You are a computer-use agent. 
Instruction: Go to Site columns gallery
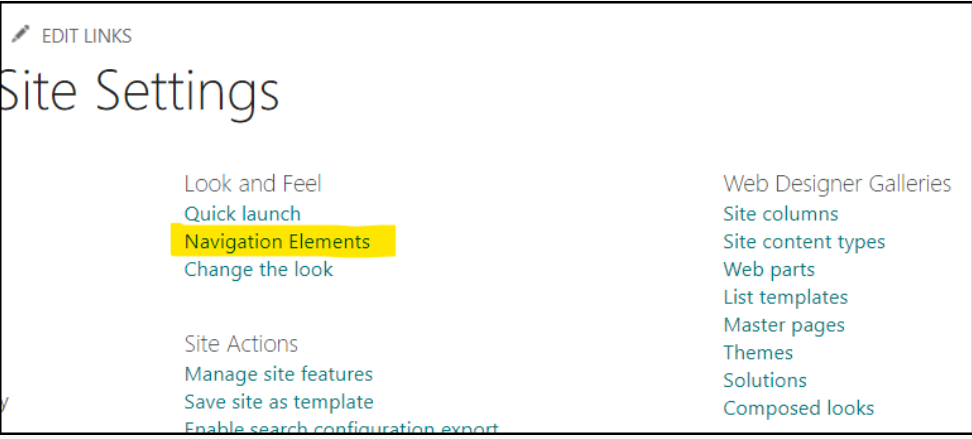pos(780,214)
